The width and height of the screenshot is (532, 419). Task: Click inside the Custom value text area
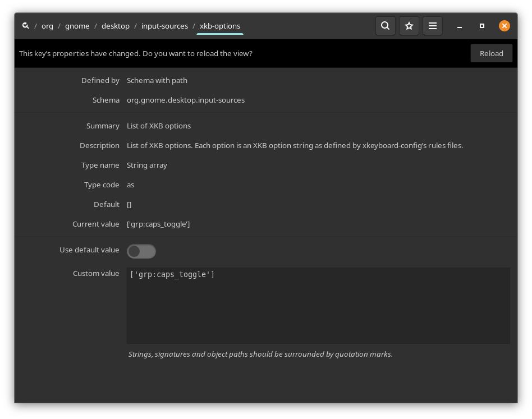[x=318, y=306]
